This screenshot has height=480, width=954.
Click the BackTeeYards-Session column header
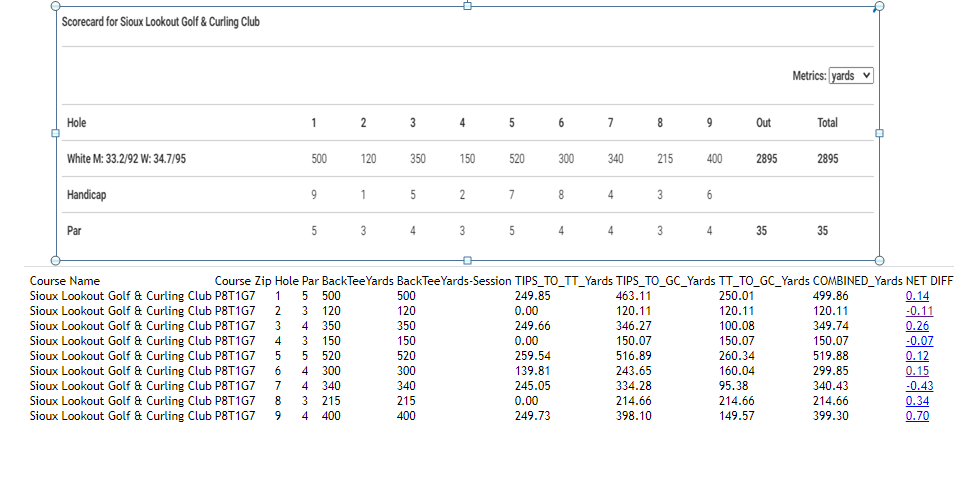tap(454, 281)
